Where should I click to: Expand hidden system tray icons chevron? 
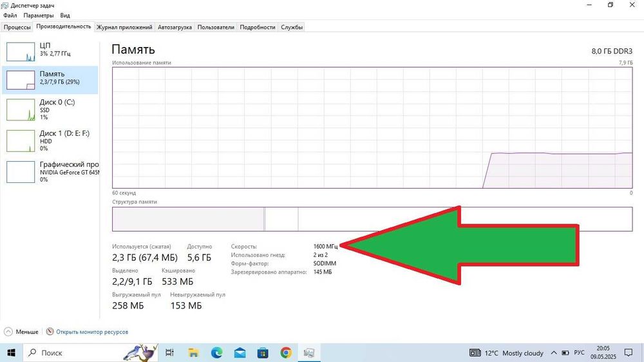click(554, 353)
